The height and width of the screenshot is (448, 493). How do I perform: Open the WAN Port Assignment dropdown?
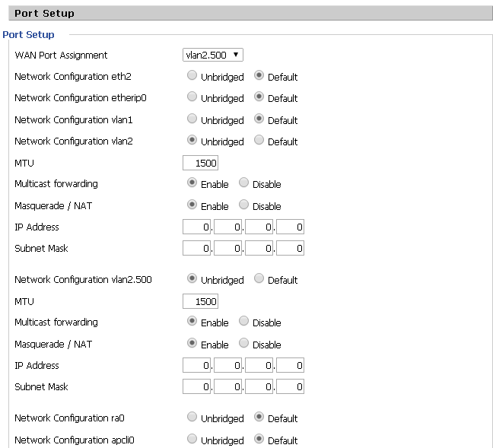click(x=212, y=55)
